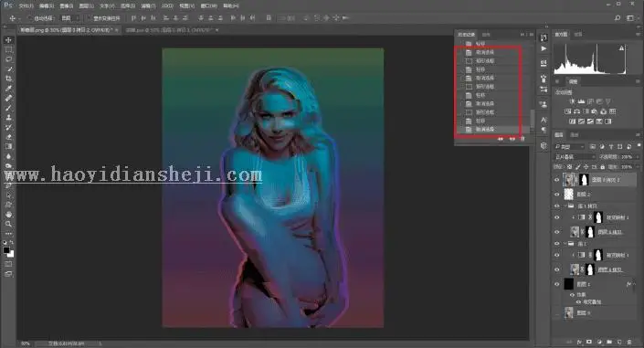Open the Image menu (图像)
This screenshot has width=644, height=348.
pyautogui.click(x=66, y=5)
